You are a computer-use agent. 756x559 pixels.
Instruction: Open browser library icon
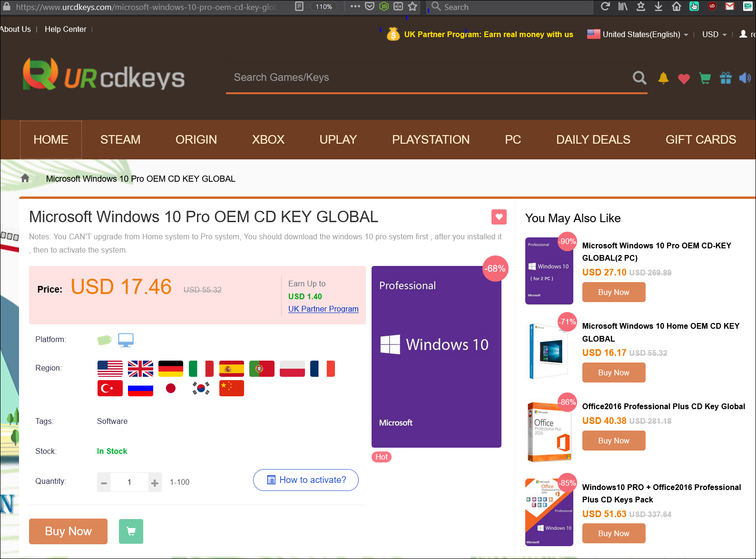pyautogui.click(x=623, y=7)
